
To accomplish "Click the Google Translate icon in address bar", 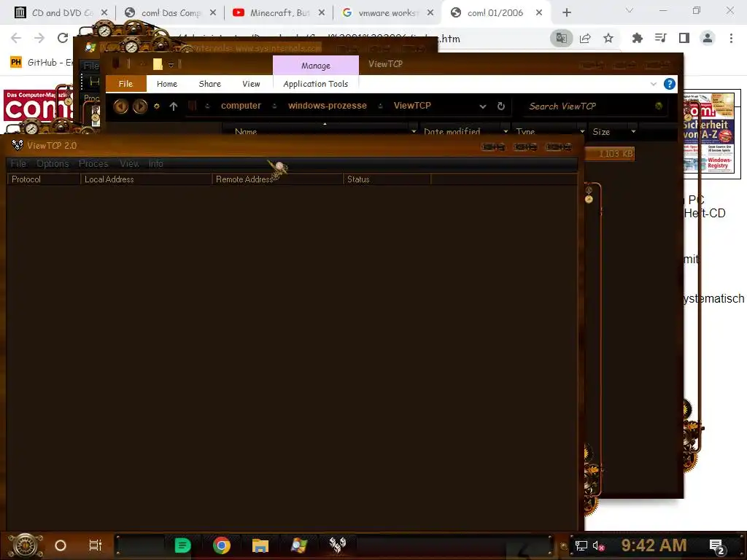I will [561, 38].
